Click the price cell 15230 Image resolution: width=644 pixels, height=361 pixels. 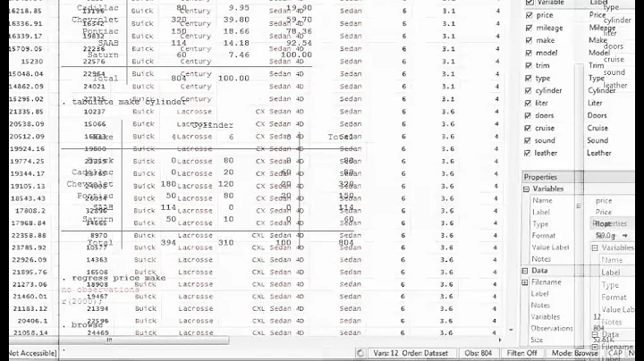click(33, 62)
